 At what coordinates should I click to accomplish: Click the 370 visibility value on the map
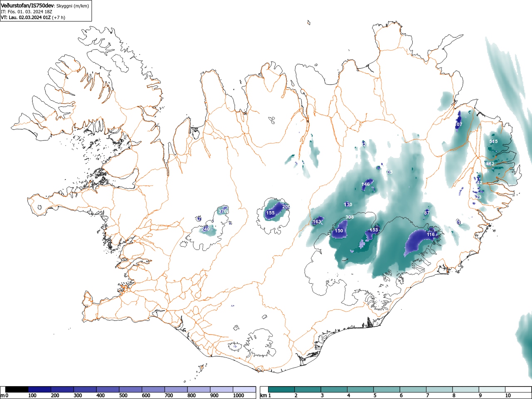[222, 211]
